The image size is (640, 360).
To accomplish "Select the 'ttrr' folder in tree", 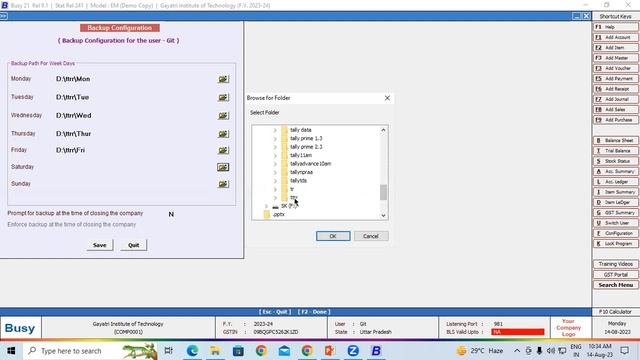I will pos(293,198).
